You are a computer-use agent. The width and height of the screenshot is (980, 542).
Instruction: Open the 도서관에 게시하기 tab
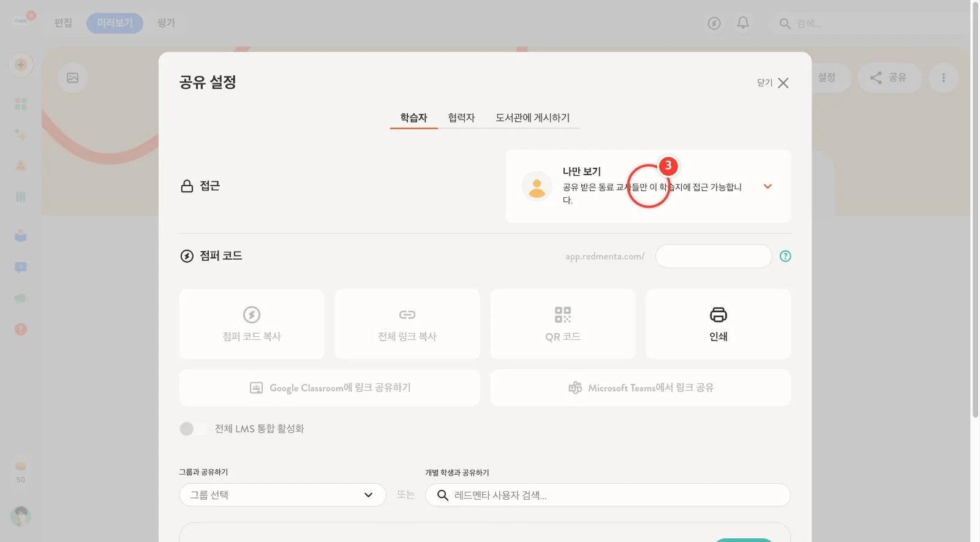coord(532,118)
